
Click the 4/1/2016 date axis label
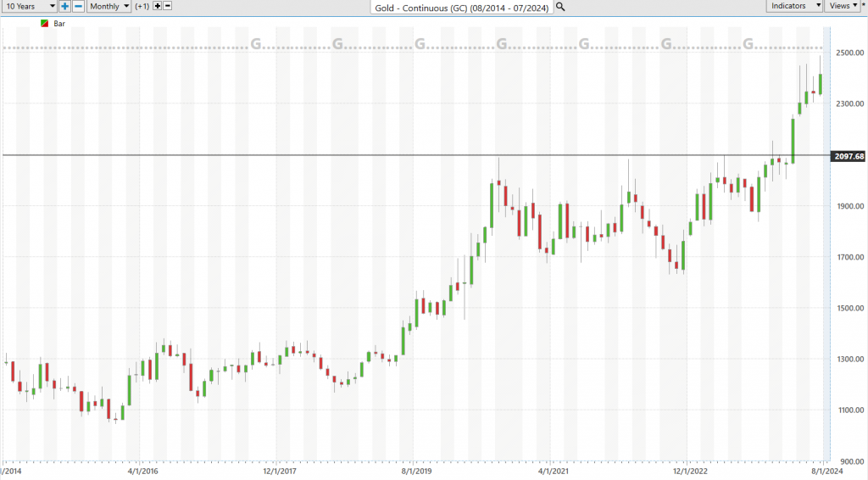(142, 472)
